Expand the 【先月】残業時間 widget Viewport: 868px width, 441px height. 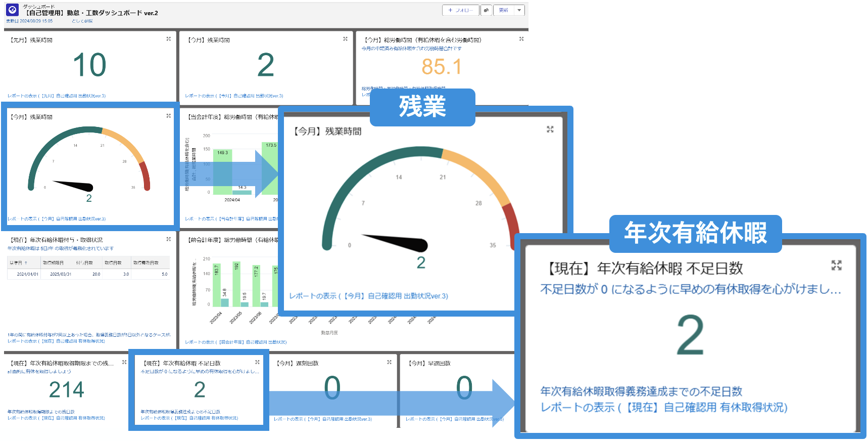pos(169,39)
